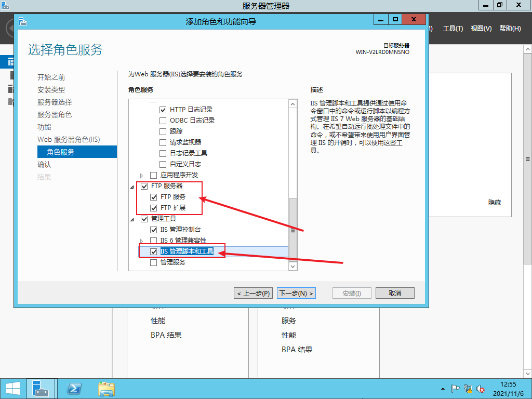Click the 隐藏 link in Server Manager

(x=495, y=203)
